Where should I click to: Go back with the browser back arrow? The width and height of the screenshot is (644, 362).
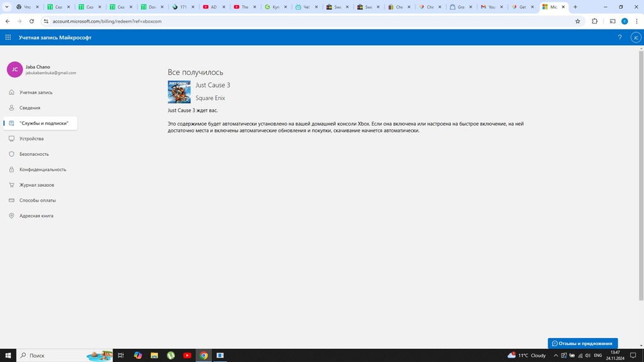8,21
